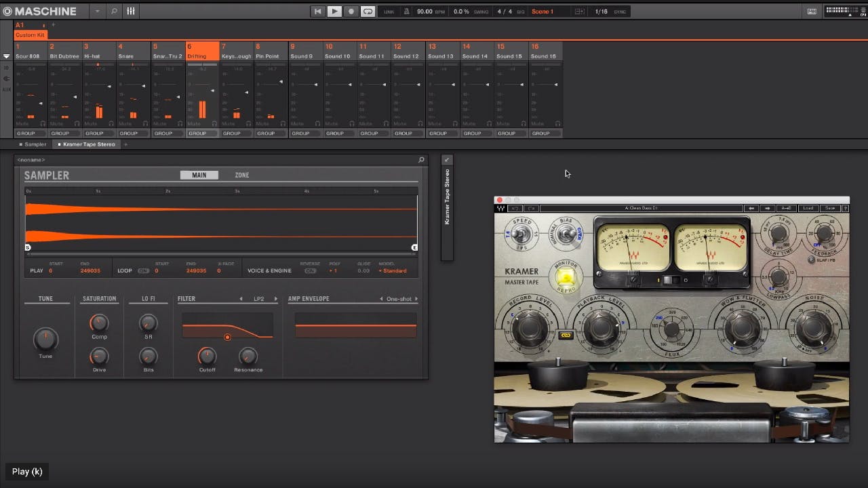This screenshot has width=868, height=488.
Task: Select the previous filter type arrow beside LP2
Action: click(241, 299)
